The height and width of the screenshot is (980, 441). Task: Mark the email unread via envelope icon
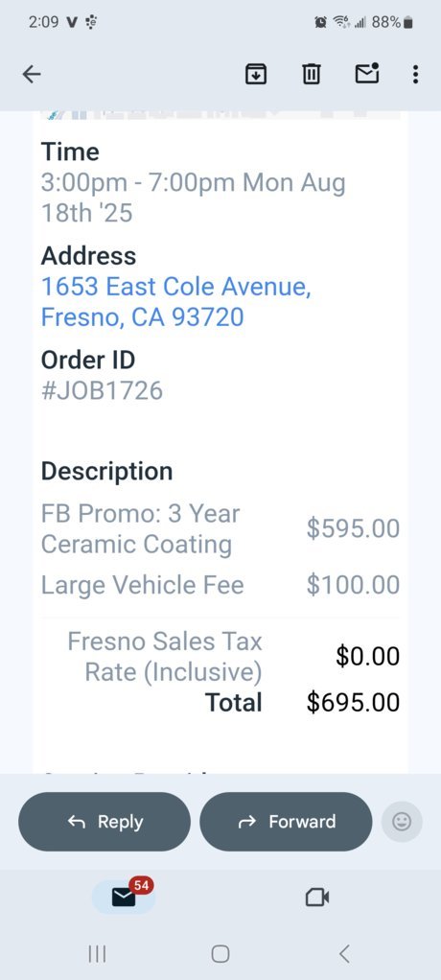pos(367,74)
